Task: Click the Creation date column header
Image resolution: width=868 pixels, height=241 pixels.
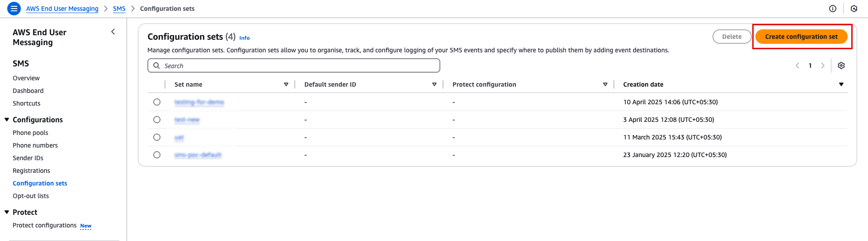Action: coord(643,84)
